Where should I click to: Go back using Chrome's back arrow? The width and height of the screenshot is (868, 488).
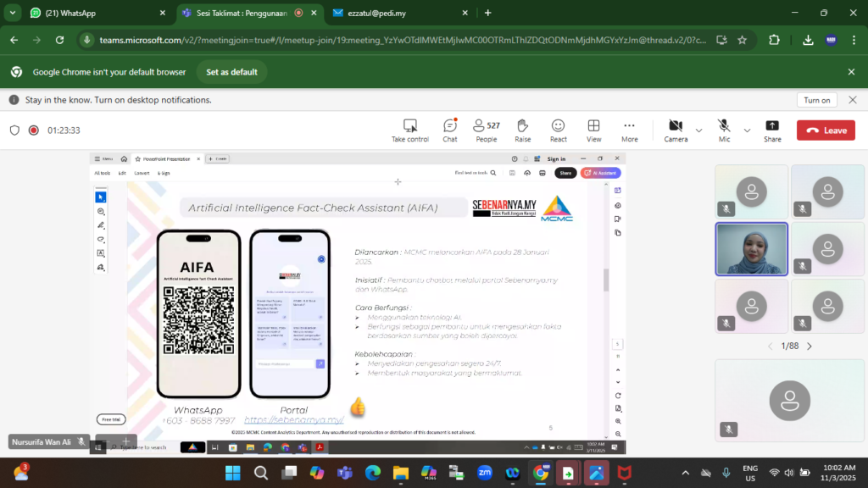point(14,40)
